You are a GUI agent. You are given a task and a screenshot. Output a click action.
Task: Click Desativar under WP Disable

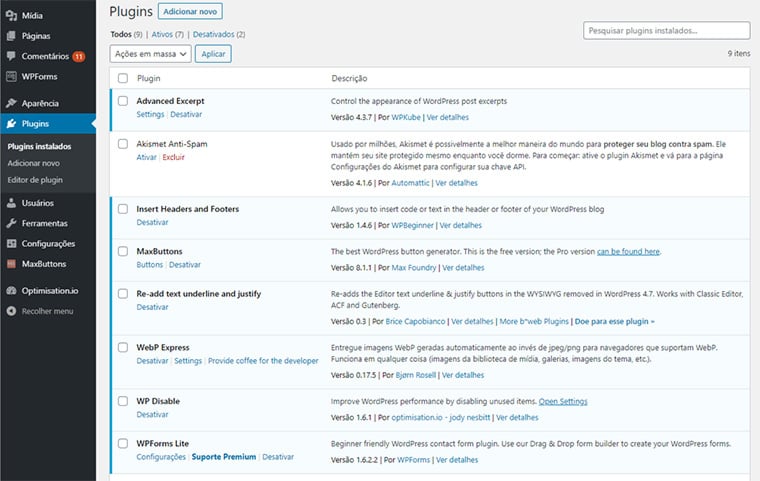coord(152,415)
